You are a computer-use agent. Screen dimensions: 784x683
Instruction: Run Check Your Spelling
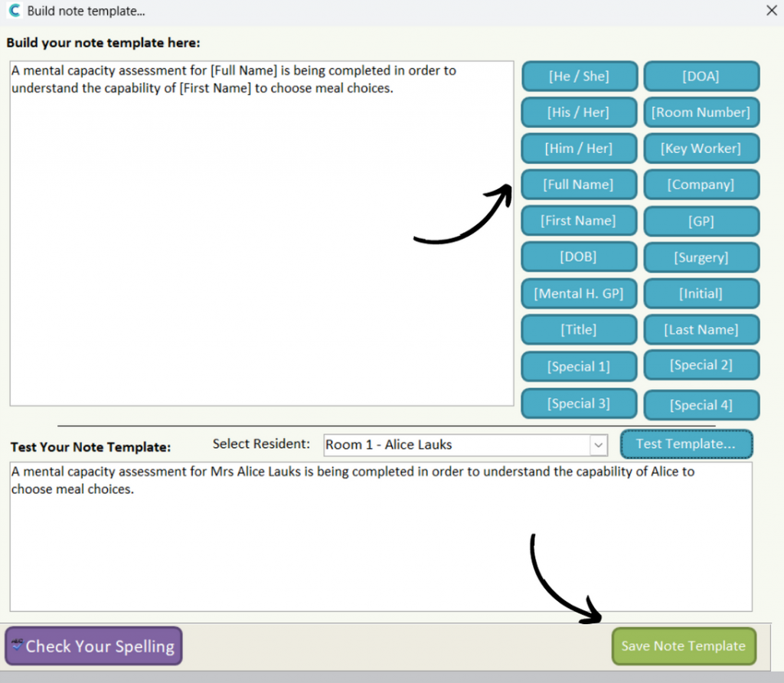pyautogui.click(x=93, y=646)
